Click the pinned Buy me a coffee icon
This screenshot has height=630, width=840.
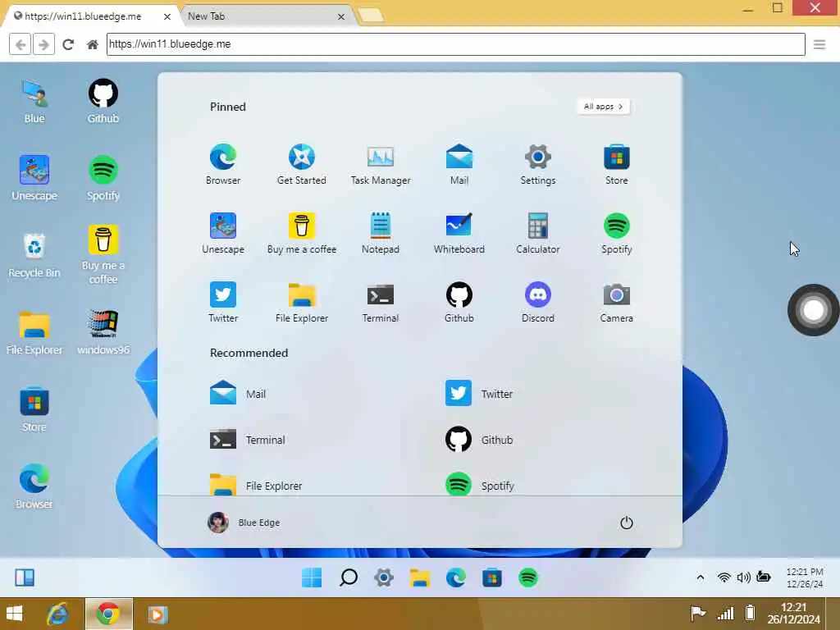(x=302, y=233)
